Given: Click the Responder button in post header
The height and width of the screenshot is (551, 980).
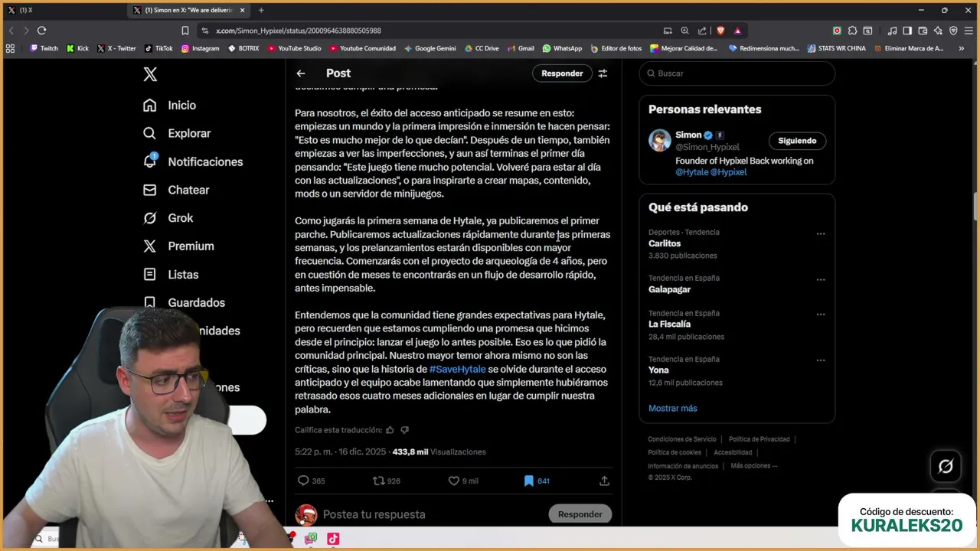Looking at the screenshot, I should click(562, 73).
